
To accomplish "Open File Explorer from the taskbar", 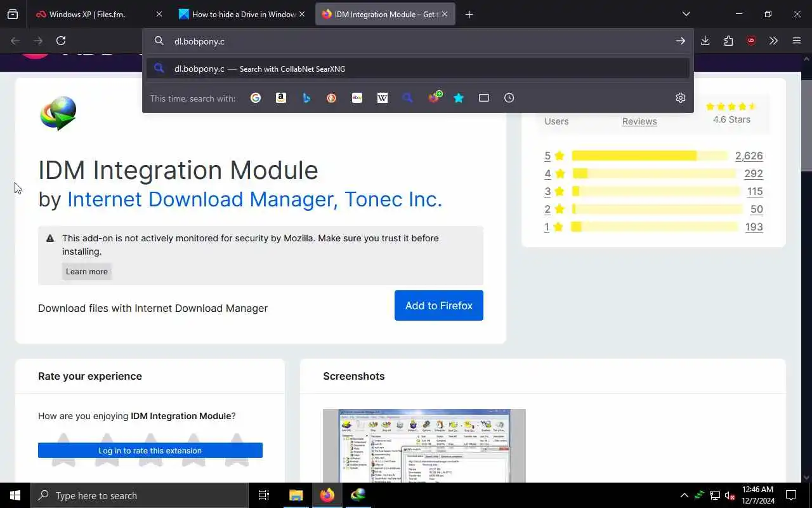I will coord(296,495).
